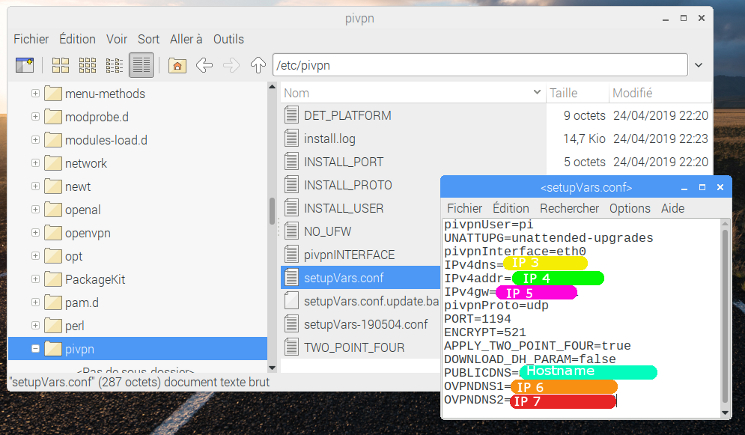Select the TWO_POINT_FOUR file
Viewport: 745px width, 435px height.
[x=354, y=348]
